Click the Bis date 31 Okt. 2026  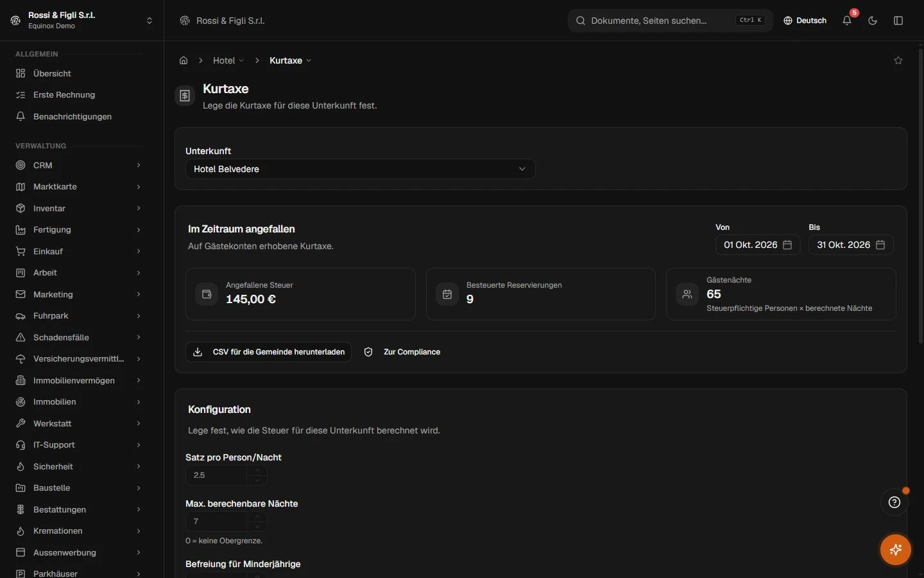click(851, 245)
